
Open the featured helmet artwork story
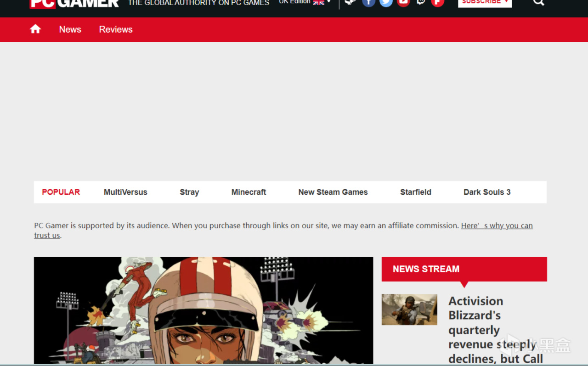204,310
